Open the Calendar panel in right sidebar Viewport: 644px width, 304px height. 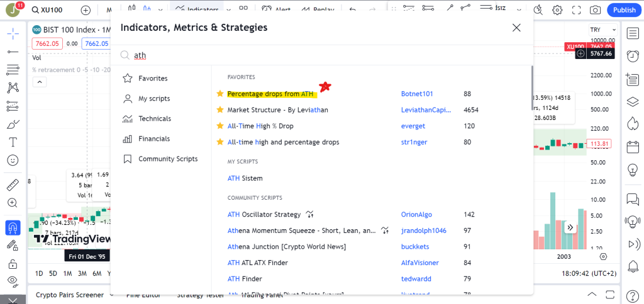[632, 148]
